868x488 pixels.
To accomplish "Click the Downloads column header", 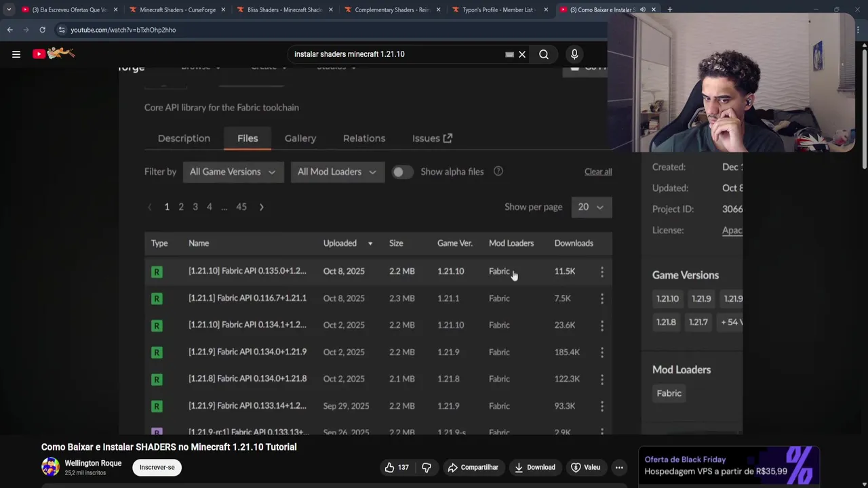I will tap(574, 243).
